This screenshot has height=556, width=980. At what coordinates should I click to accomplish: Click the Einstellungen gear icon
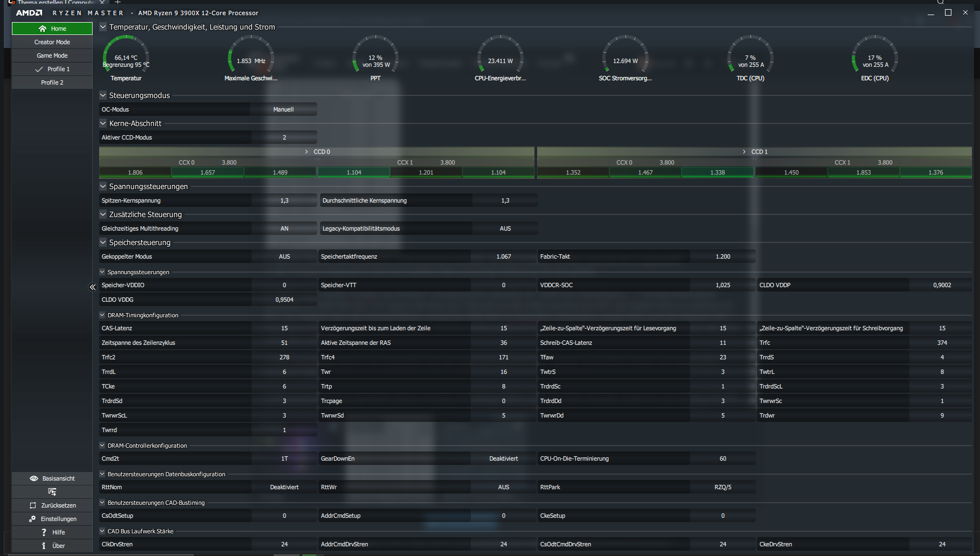(x=32, y=519)
